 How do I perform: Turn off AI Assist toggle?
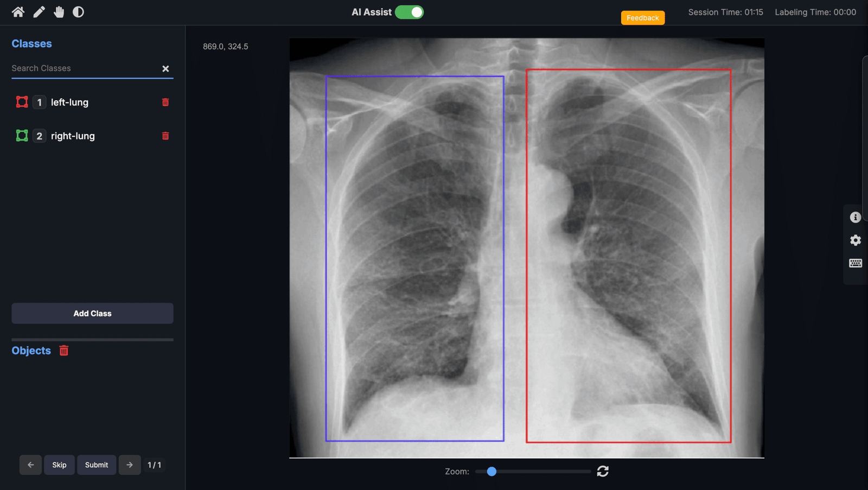pos(409,12)
